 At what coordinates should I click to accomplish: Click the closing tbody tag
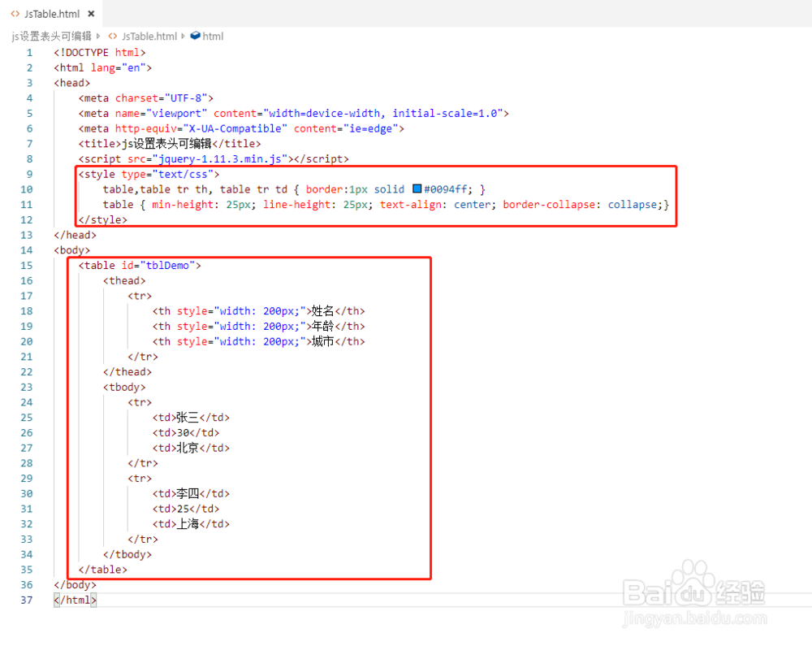click(x=127, y=555)
